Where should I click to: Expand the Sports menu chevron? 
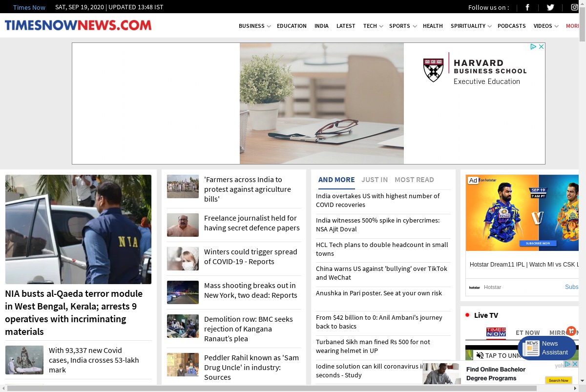tap(415, 26)
